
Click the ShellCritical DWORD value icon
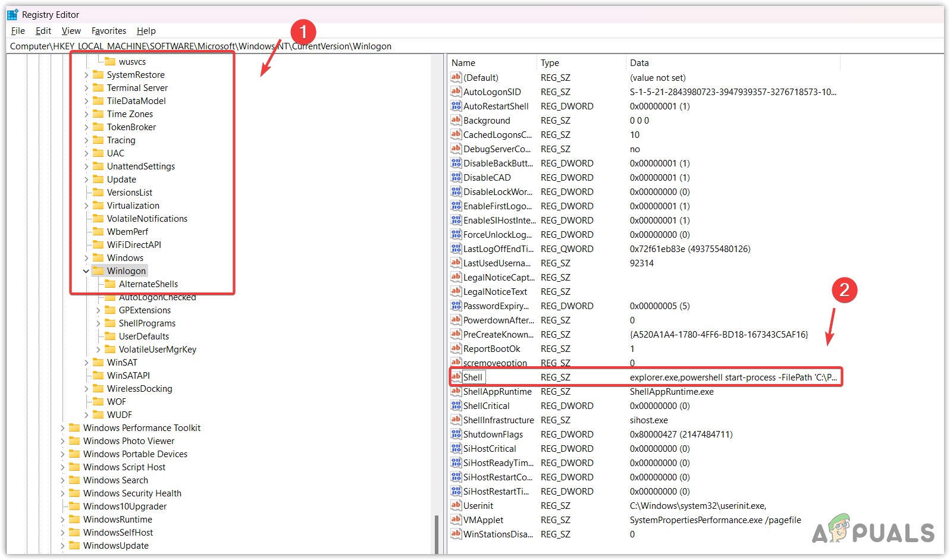click(456, 405)
